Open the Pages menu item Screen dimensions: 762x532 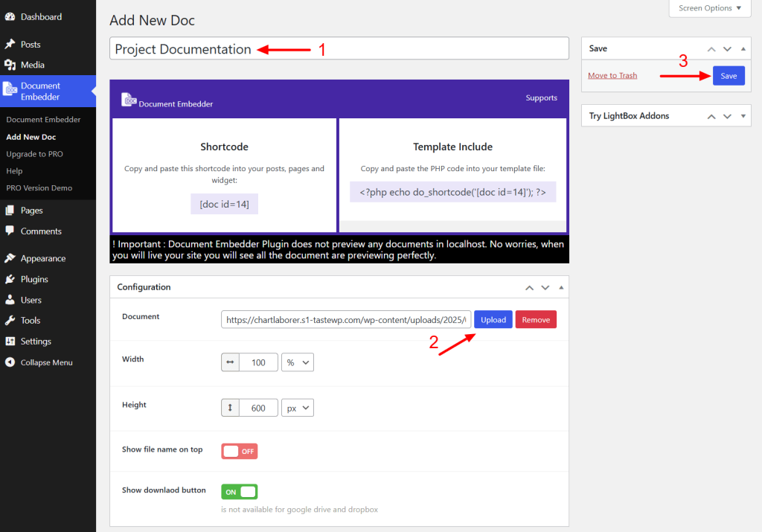click(31, 211)
